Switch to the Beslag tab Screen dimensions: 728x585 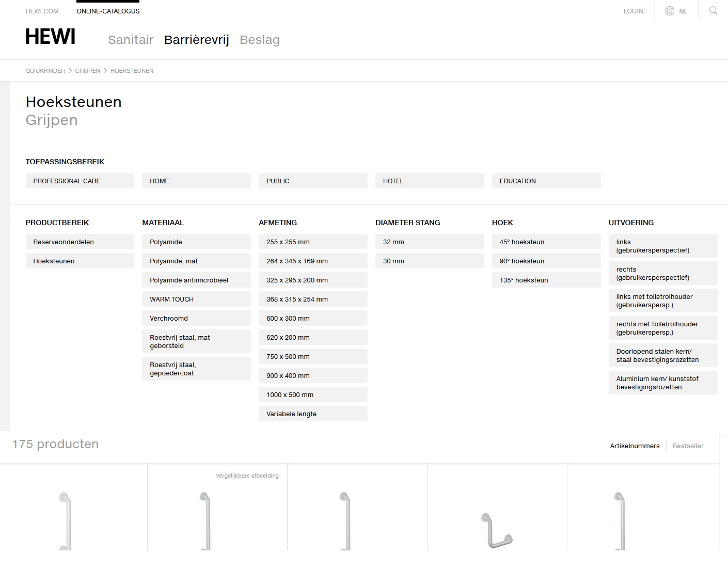(x=259, y=40)
